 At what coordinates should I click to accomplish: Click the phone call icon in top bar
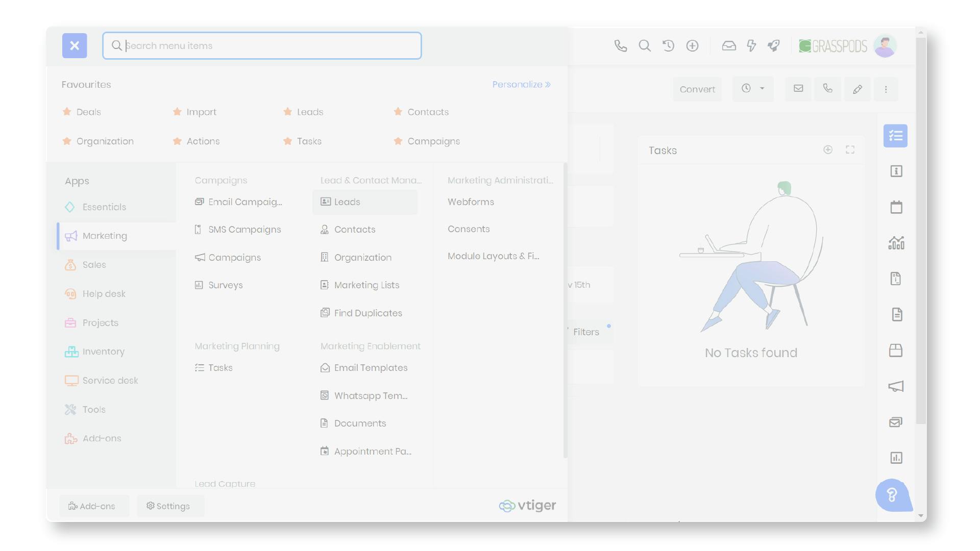click(x=620, y=46)
